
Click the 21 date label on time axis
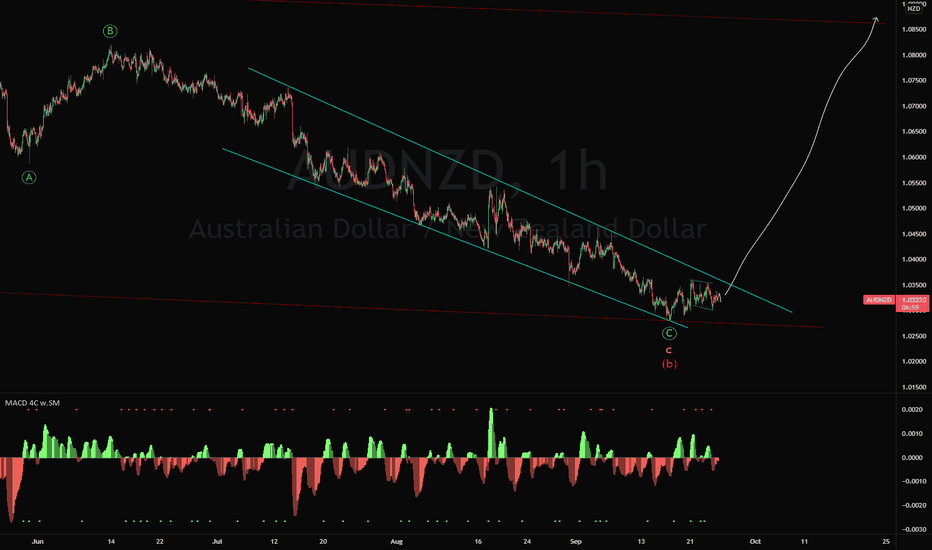pyautogui.click(x=690, y=542)
